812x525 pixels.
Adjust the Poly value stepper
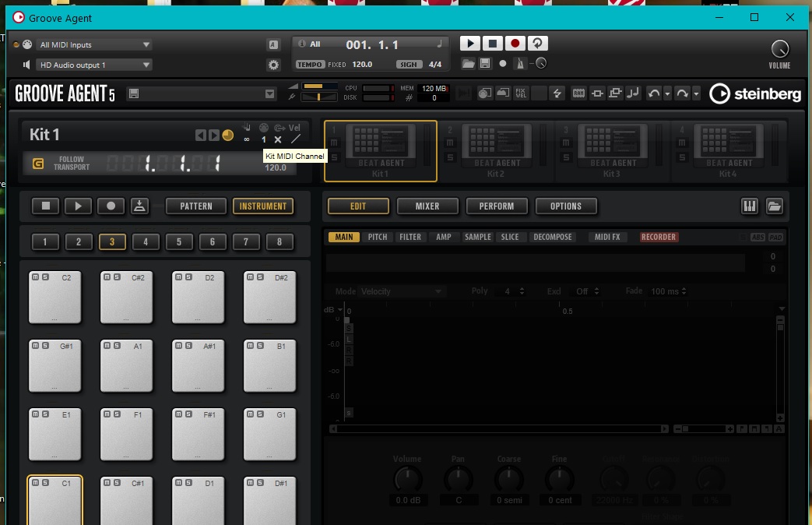click(x=522, y=291)
